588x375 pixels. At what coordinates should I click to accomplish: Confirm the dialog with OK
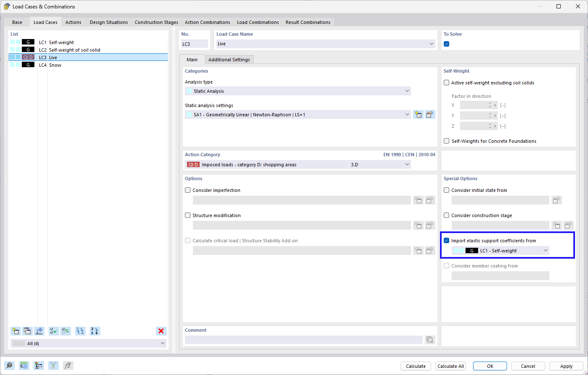point(490,366)
